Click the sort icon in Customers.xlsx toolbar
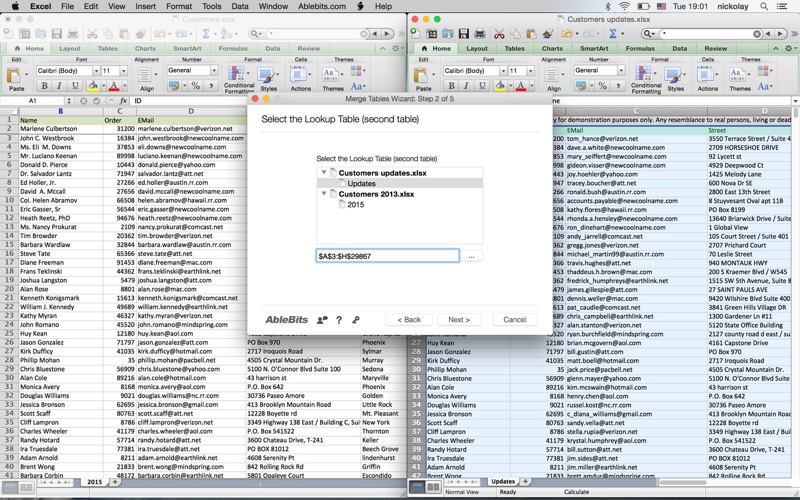 tap(229, 34)
